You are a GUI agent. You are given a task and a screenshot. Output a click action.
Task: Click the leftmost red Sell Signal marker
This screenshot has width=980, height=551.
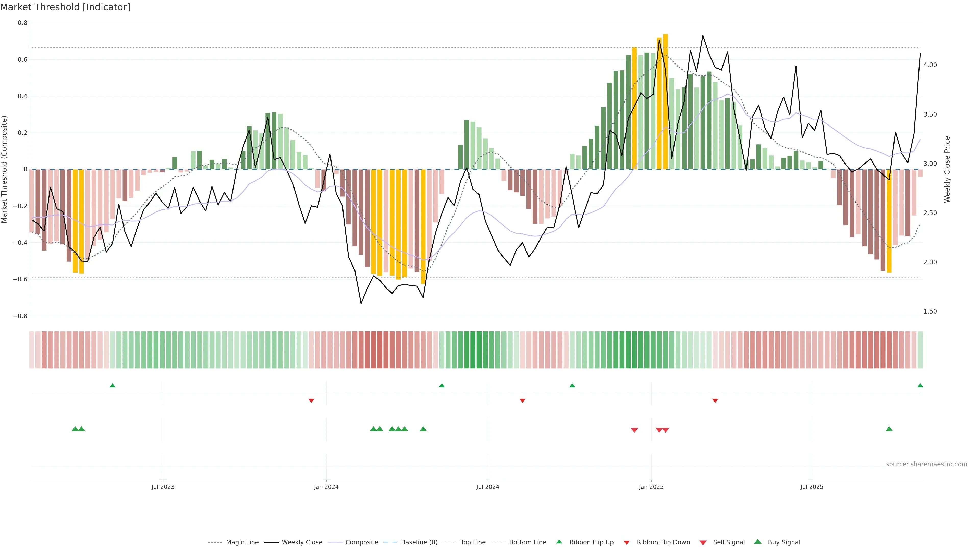click(x=634, y=430)
